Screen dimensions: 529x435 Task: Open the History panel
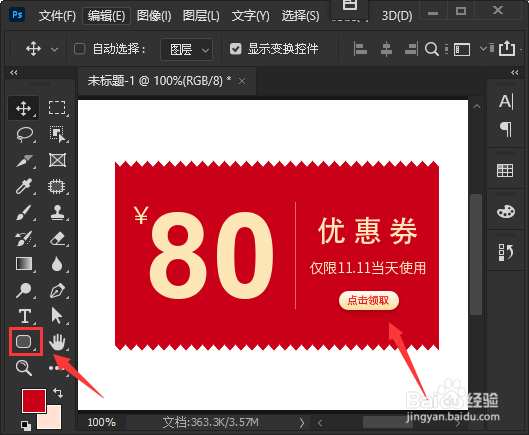click(x=505, y=252)
